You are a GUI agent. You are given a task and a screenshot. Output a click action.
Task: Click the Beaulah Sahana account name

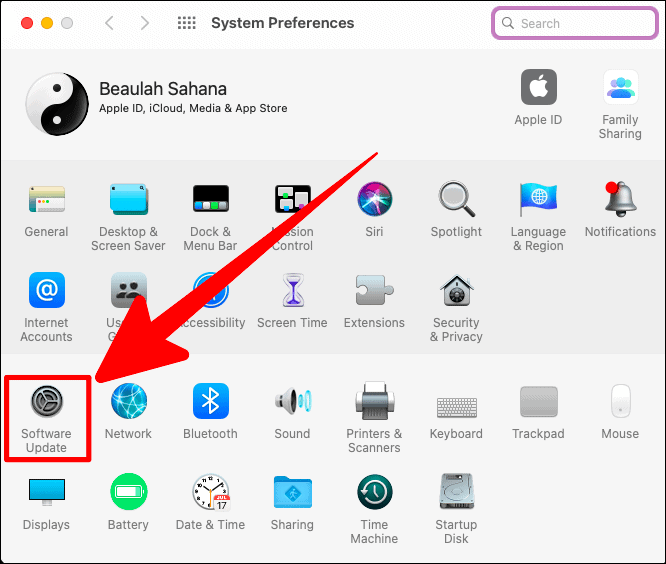click(163, 89)
